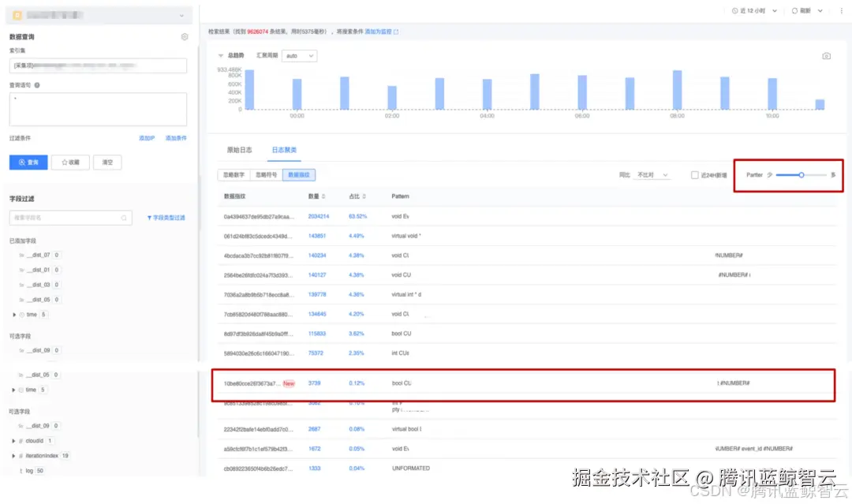Click the help icon beside 查询语句

(x=37, y=85)
